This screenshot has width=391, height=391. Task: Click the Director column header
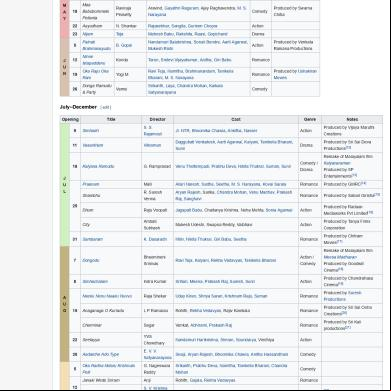click(x=157, y=119)
